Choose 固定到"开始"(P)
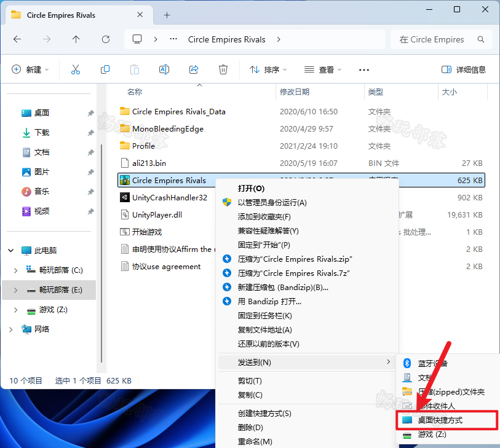This screenshot has width=500, height=448. click(x=308, y=245)
